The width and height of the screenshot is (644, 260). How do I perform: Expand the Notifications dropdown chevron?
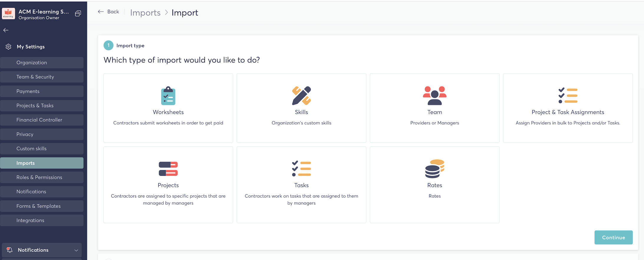coord(76,250)
